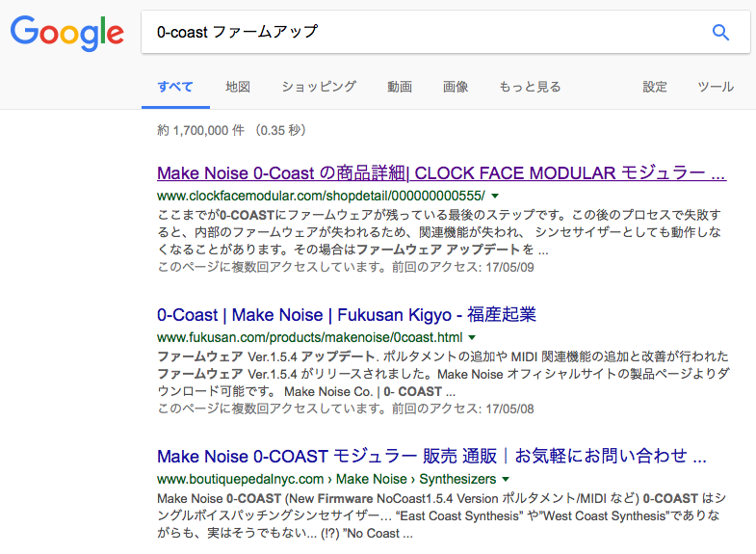Click the snippet beginning ここまでが0-COAST
Image resolution: width=756 pixels, height=554 pixels.
coord(439,232)
